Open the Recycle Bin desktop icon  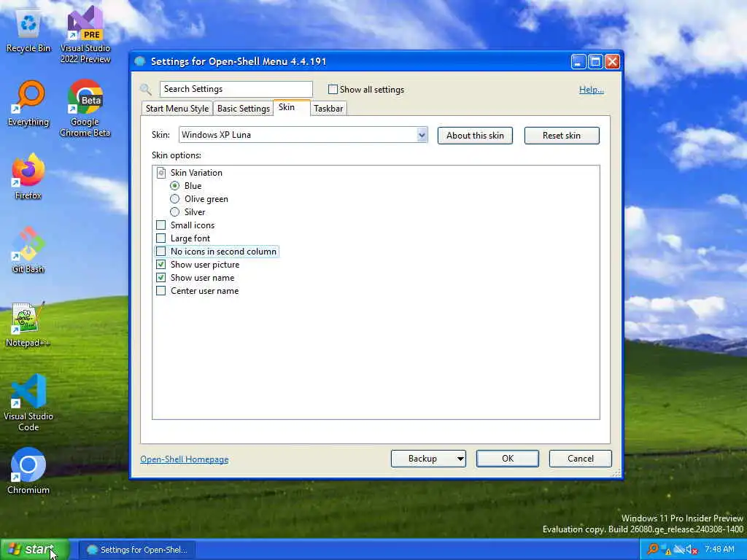28,32
